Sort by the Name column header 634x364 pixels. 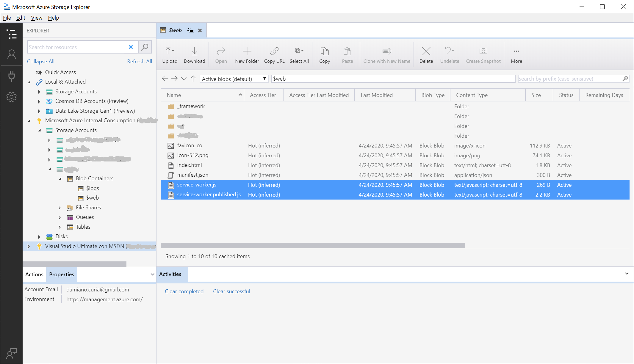coord(202,95)
